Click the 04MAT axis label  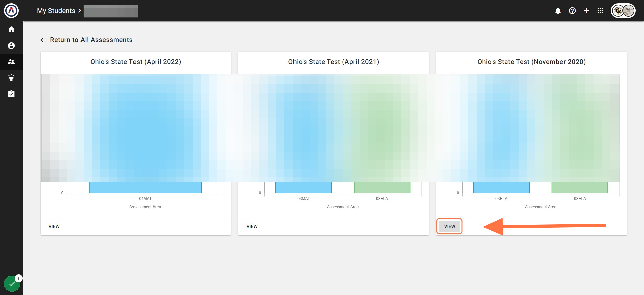coord(145,199)
